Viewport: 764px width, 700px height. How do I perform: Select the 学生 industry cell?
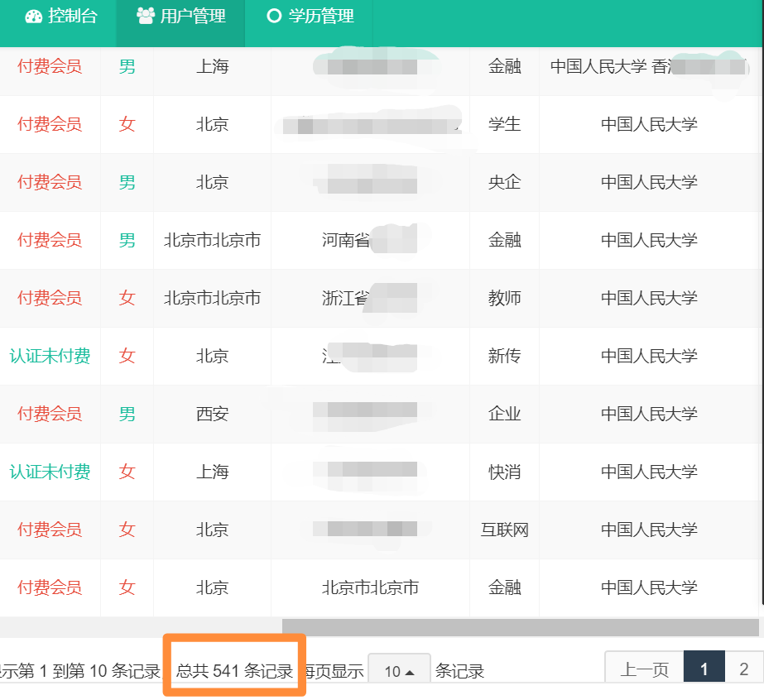point(504,124)
